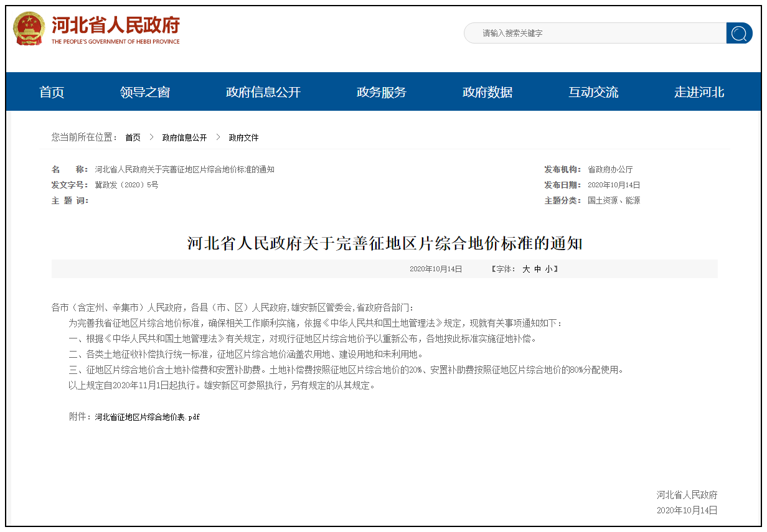This screenshot has height=532, width=767.
Task: Open attachment 河北省征地区片综合地价表.pdf
Action: [147, 417]
